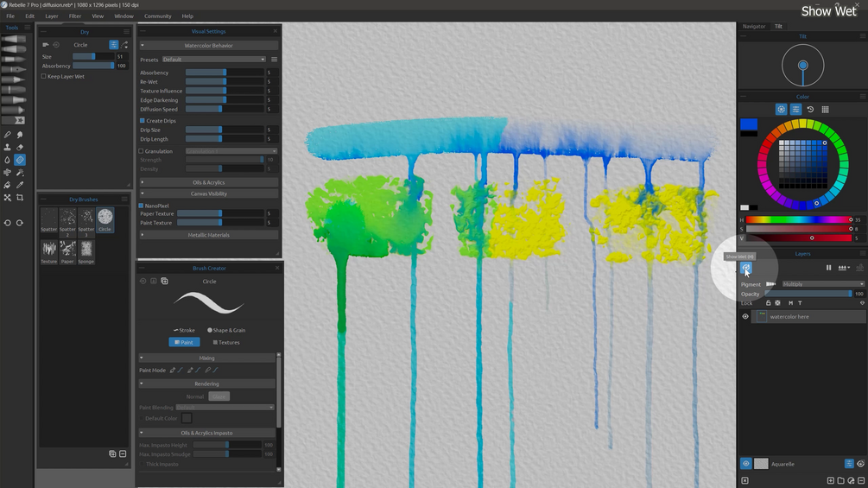This screenshot has height=488, width=868.
Task: Open the Presets Default dropdown
Action: coord(213,60)
